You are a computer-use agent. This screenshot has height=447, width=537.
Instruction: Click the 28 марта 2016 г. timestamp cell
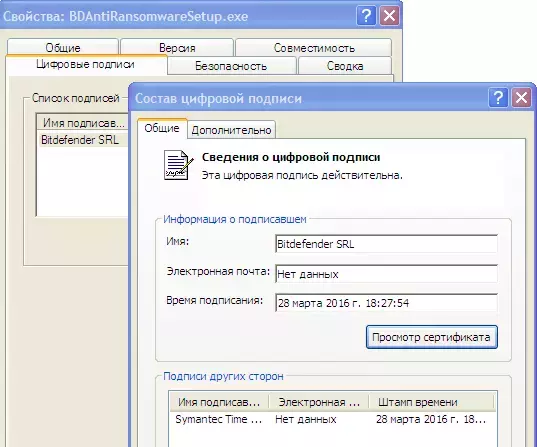coord(431,419)
